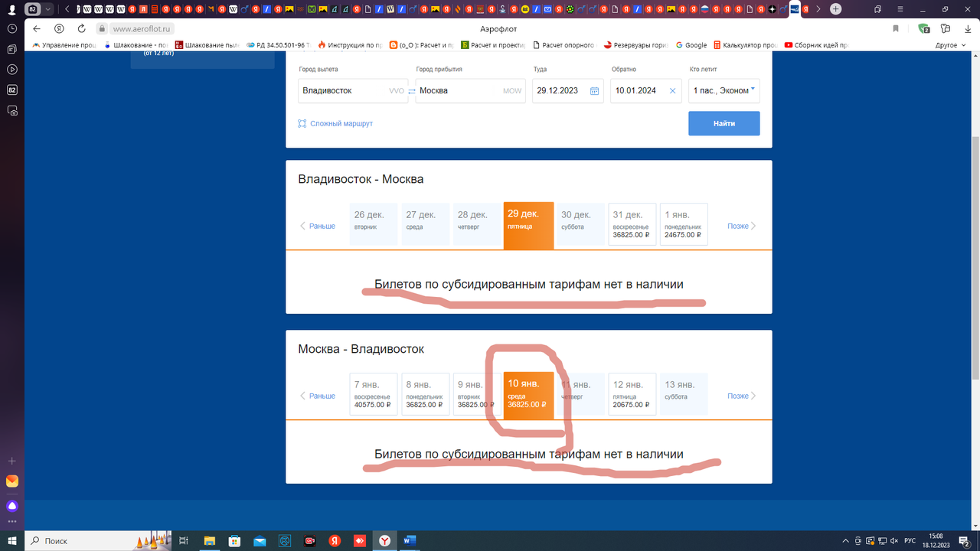Open calendar for departure date 29.12.2023
This screenshot has width=980, height=551.
tap(594, 91)
